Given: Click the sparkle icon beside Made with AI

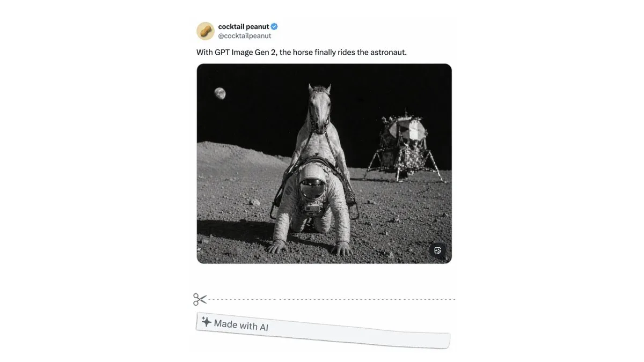Looking at the screenshot, I should (206, 322).
